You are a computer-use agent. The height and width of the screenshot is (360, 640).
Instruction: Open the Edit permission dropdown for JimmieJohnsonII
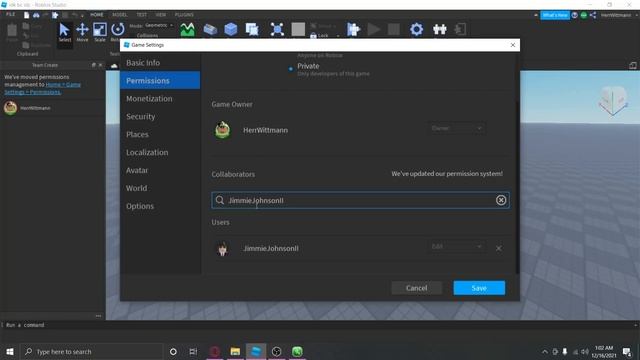pyautogui.click(x=456, y=247)
